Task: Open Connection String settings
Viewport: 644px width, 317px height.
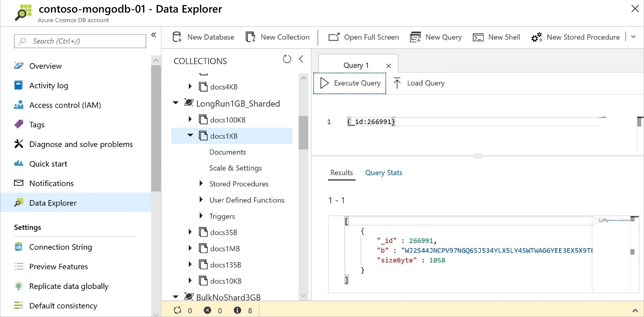Action: point(60,247)
